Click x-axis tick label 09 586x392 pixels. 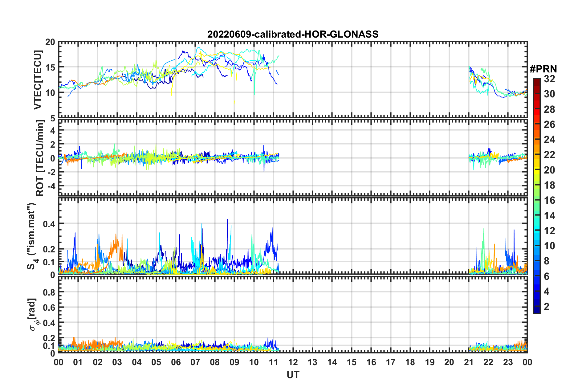(234, 362)
